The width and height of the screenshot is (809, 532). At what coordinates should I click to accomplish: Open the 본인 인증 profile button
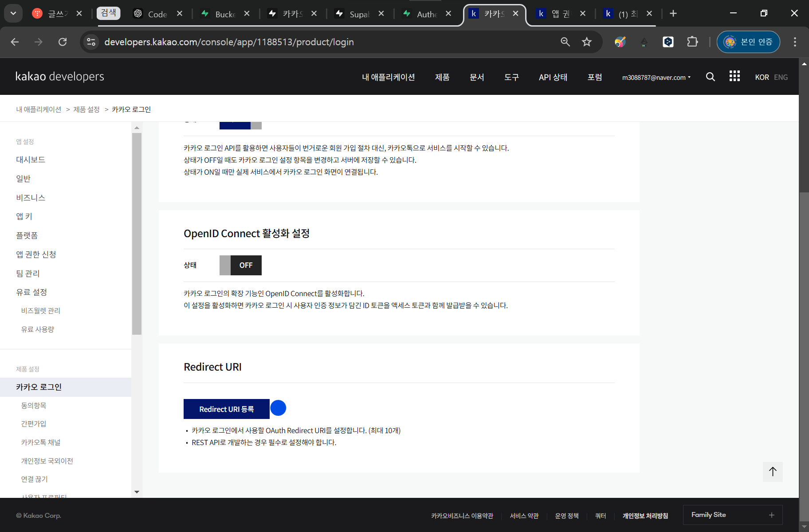pyautogui.click(x=748, y=42)
